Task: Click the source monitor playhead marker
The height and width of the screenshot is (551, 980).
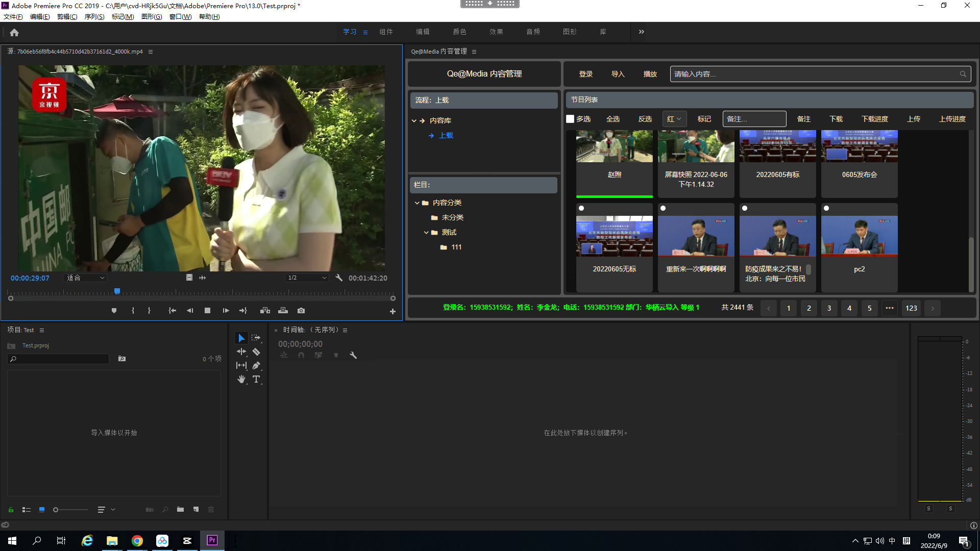Action: coord(117,291)
